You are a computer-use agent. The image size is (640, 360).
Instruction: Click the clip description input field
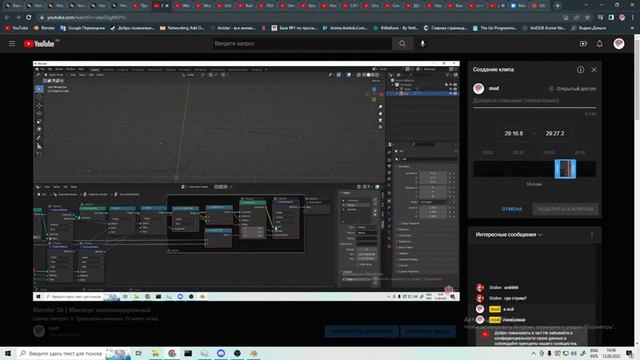click(534, 101)
